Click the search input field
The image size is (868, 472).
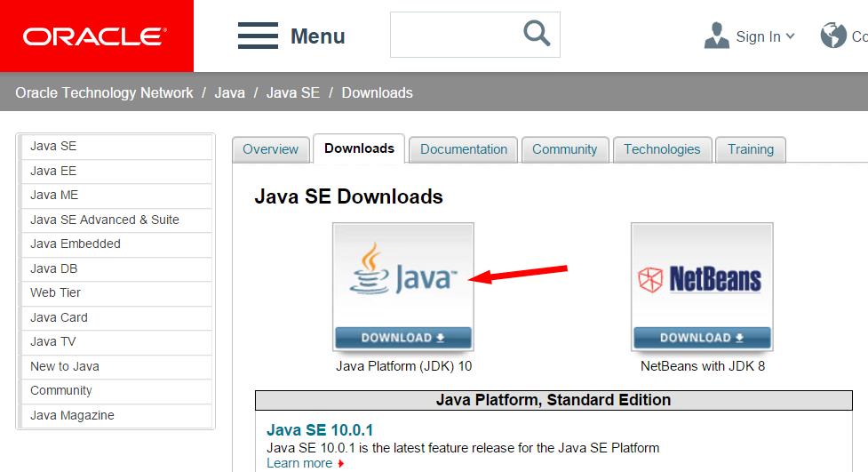click(475, 35)
